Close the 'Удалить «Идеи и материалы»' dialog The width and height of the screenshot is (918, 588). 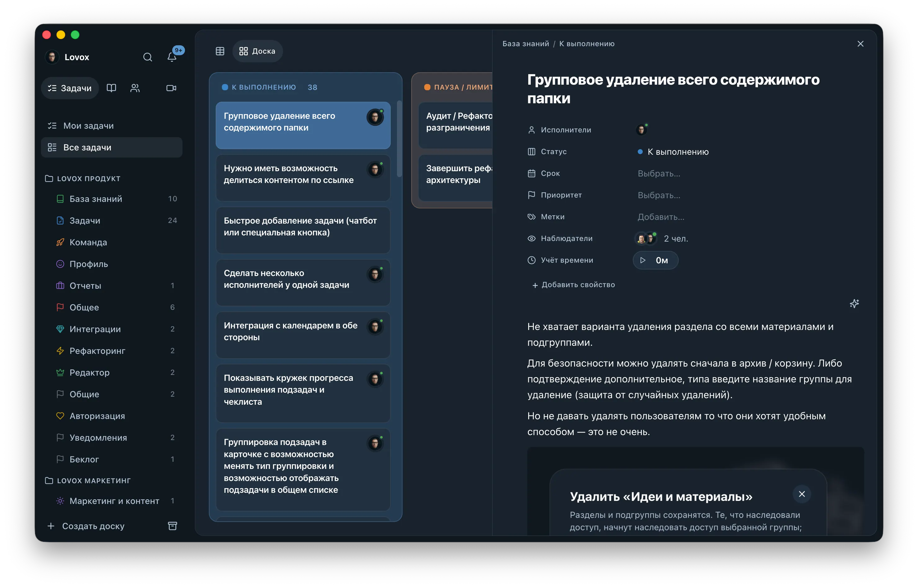[x=802, y=494]
